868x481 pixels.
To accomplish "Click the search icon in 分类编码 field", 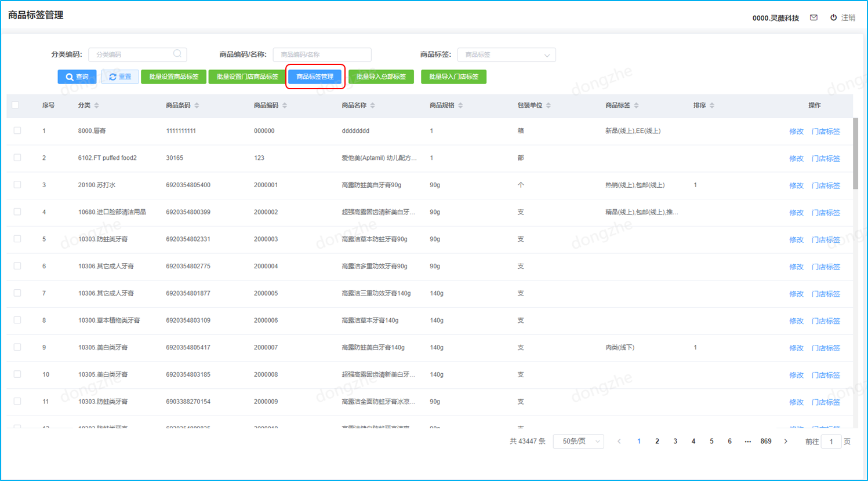I will (x=177, y=54).
